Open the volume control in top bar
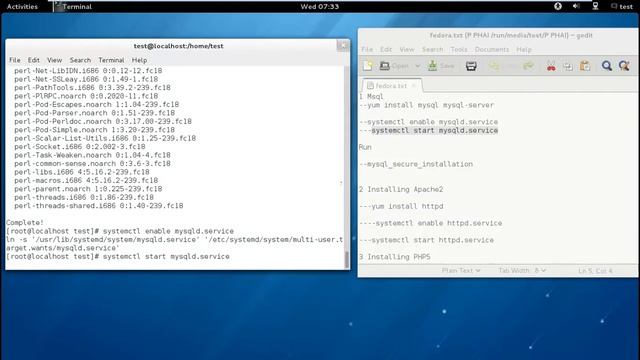The image size is (640, 360). [x=576, y=6]
